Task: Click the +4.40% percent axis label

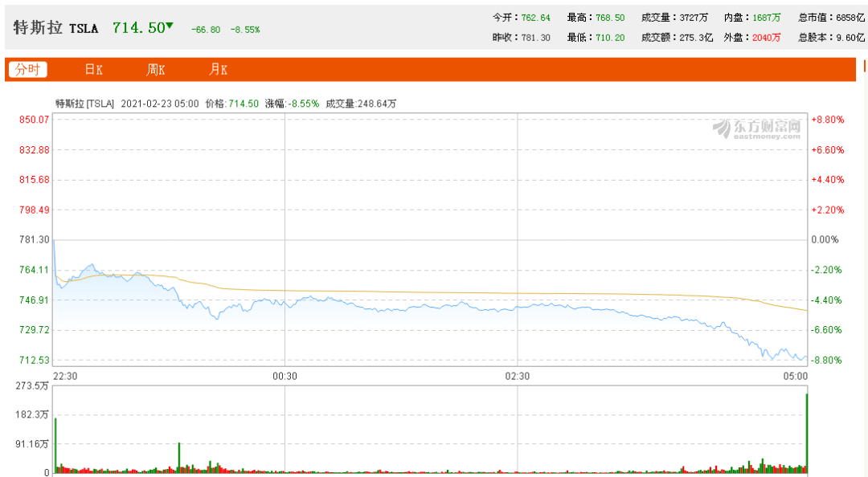Action: click(x=828, y=180)
